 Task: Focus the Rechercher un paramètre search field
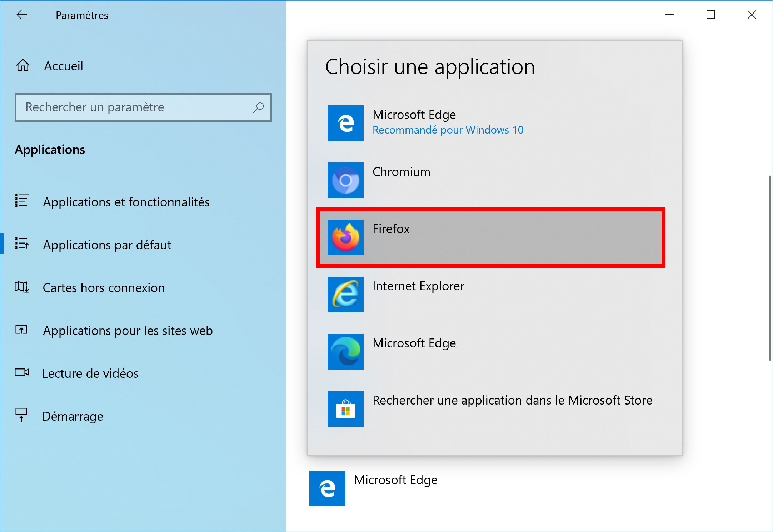click(143, 107)
